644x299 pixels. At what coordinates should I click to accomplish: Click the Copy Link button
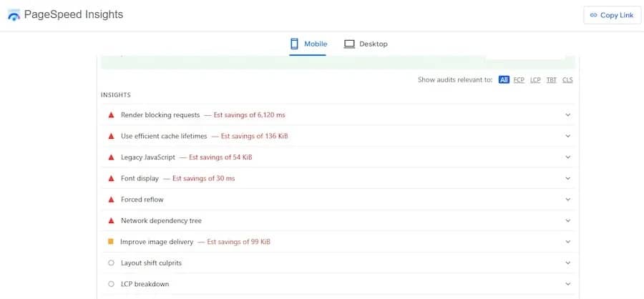click(612, 15)
